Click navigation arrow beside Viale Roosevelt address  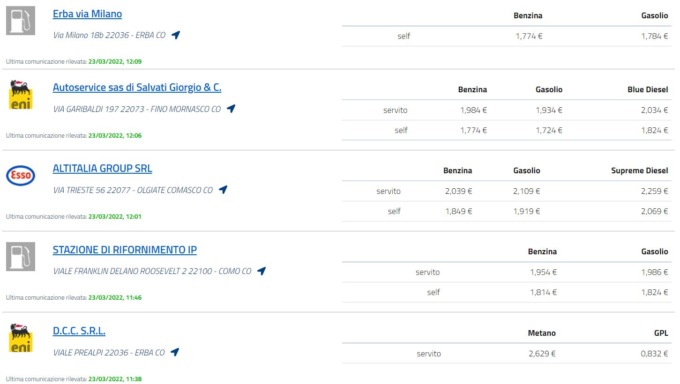[x=261, y=271]
